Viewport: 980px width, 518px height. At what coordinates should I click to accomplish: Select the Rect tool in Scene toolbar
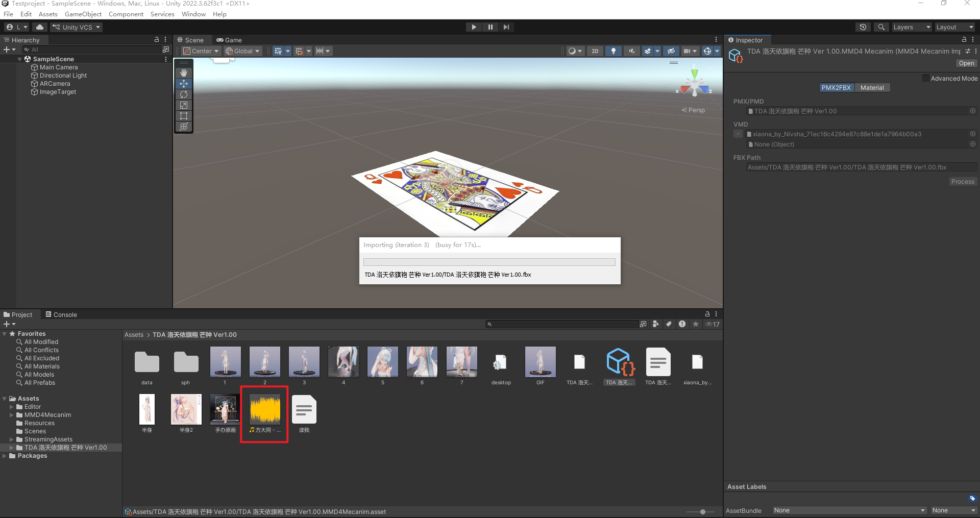pyautogui.click(x=184, y=116)
